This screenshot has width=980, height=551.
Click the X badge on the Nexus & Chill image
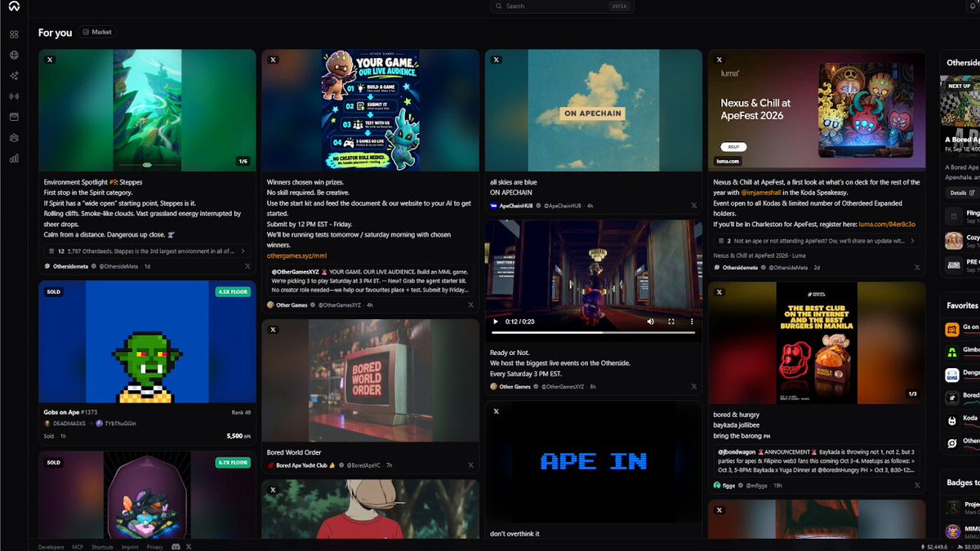tap(719, 60)
